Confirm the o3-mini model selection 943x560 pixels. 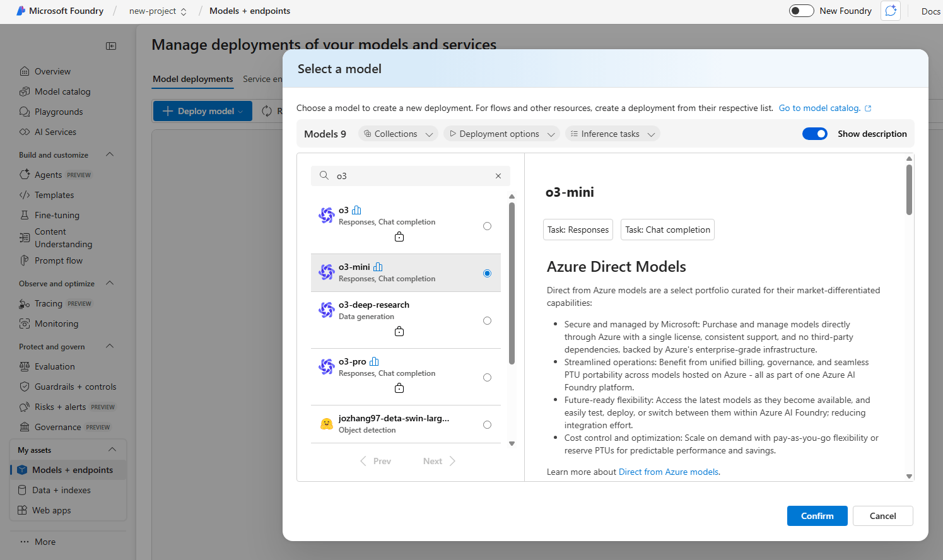[x=817, y=515]
